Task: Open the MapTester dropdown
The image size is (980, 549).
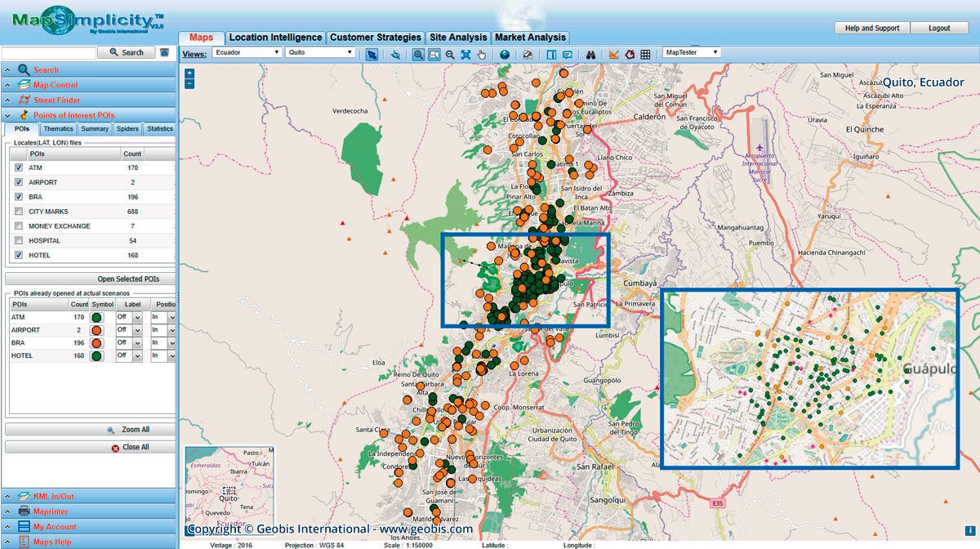Action: [692, 52]
